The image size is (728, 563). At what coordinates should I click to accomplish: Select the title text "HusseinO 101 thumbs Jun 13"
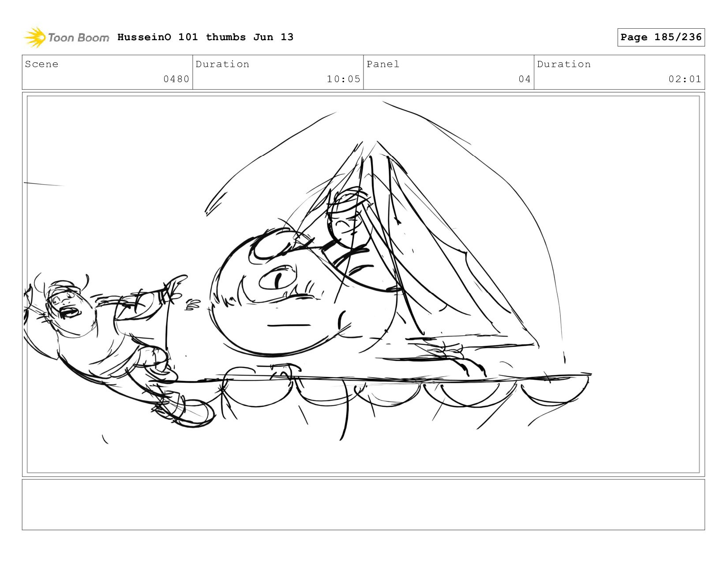point(205,37)
